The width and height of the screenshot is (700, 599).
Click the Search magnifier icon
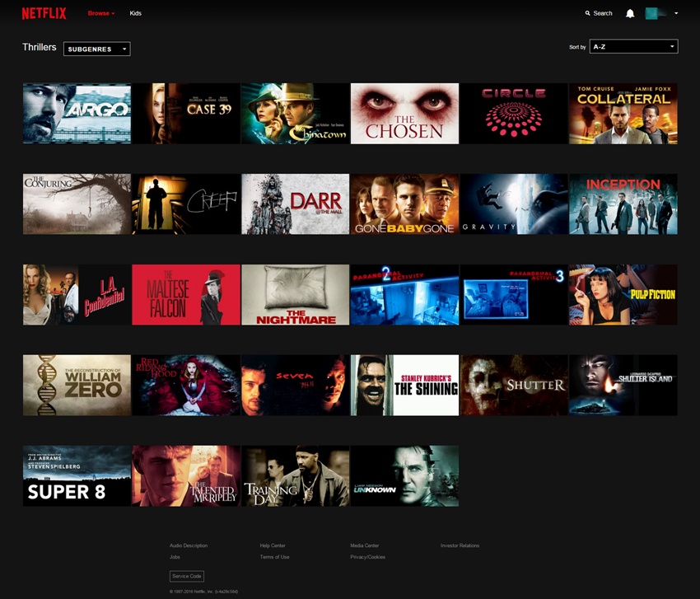pyautogui.click(x=587, y=13)
